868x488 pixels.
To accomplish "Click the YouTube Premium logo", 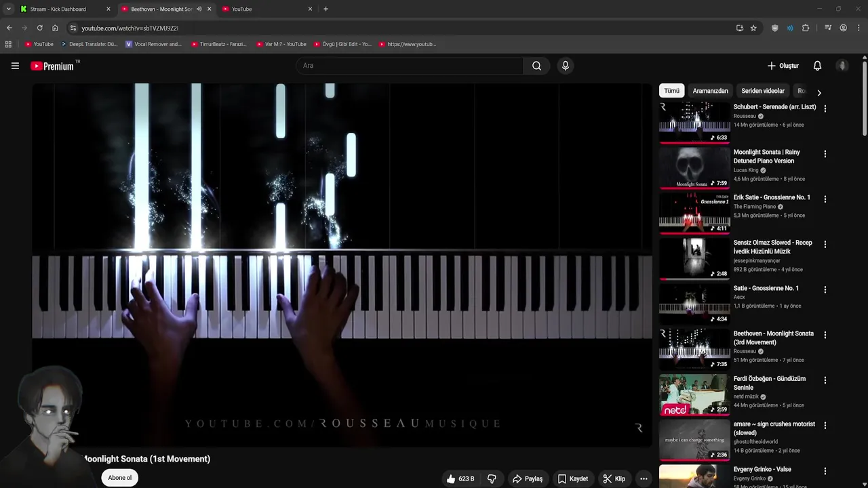I will click(x=52, y=66).
